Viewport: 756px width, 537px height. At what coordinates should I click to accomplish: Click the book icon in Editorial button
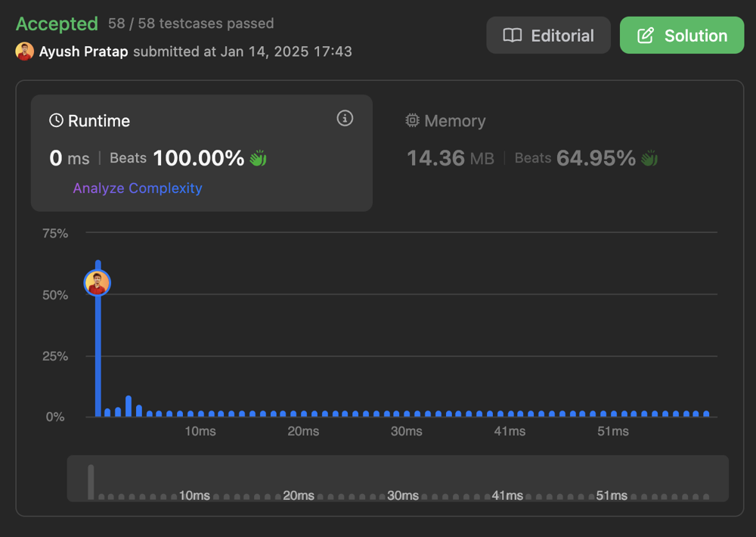513,35
